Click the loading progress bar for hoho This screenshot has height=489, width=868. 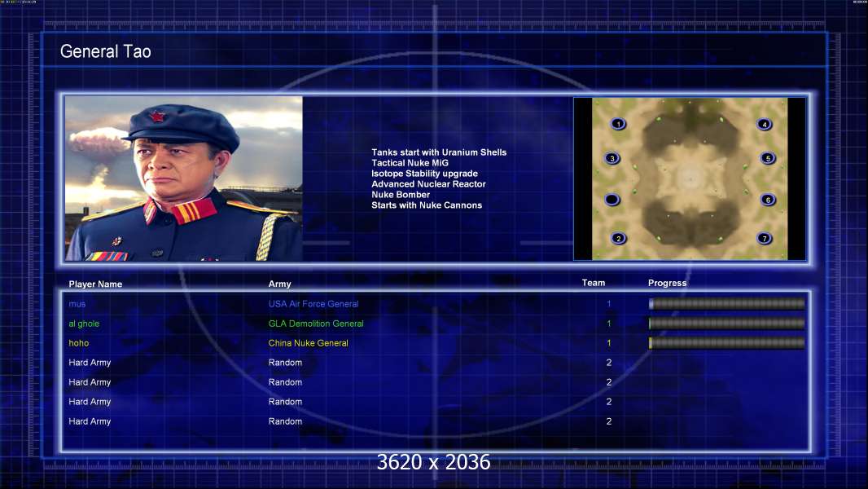point(727,343)
